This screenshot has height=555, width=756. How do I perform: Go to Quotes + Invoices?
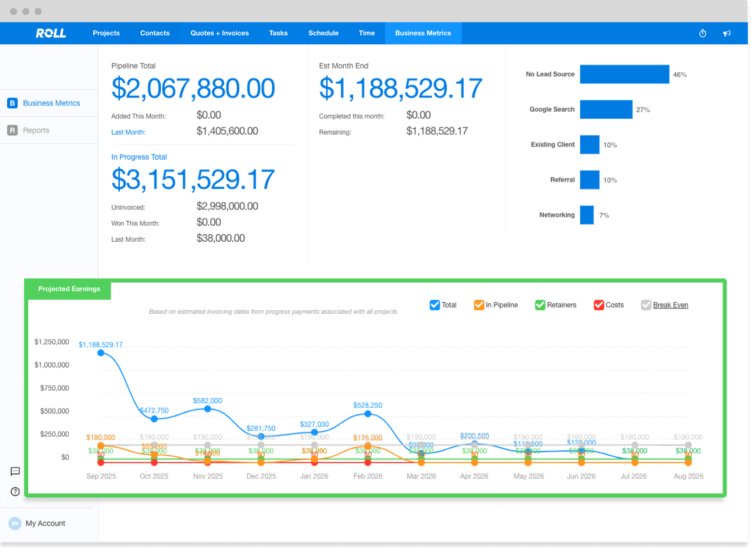[x=219, y=34]
